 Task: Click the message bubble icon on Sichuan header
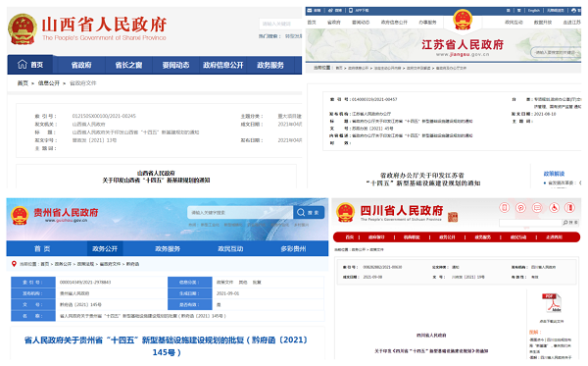tap(537, 207)
